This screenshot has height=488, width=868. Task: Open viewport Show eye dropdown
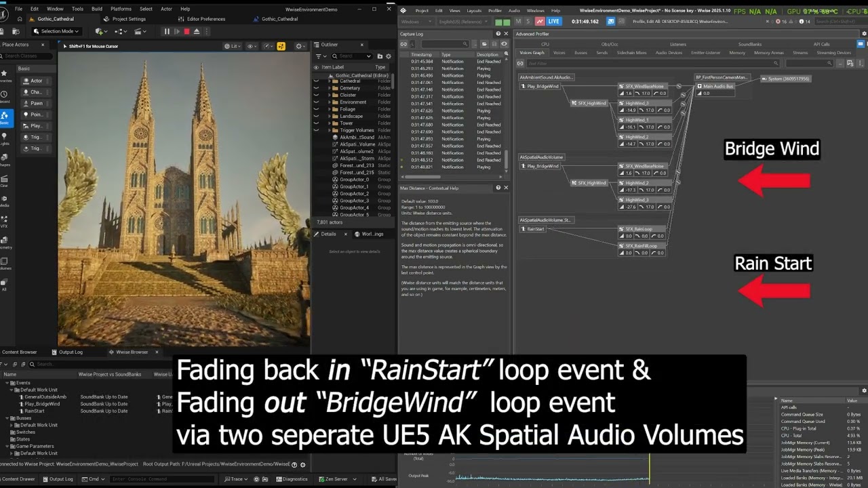pyautogui.click(x=252, y=46)
